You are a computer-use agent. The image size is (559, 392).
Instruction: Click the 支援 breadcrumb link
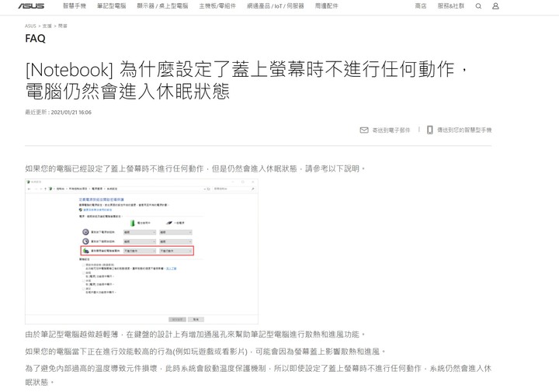tap(47, 26)
